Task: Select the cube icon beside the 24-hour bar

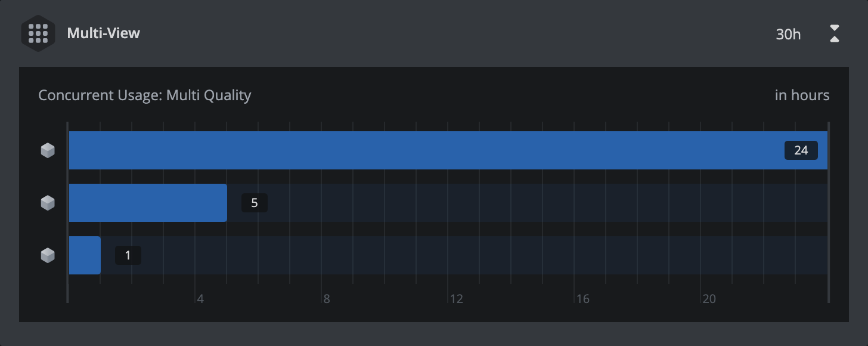Action: click(x=46, y=150)
